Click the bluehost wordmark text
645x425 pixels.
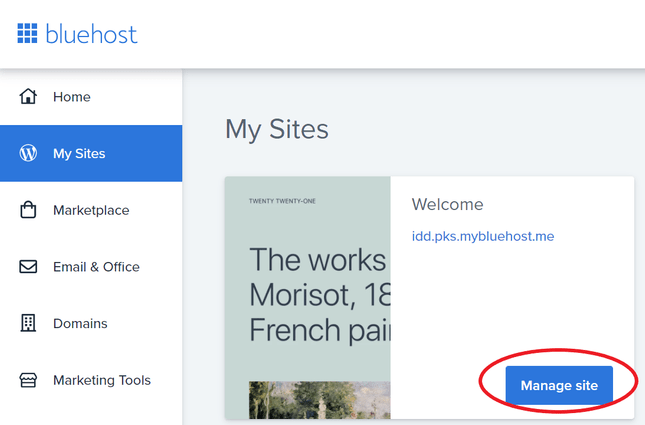click(91, 34)
